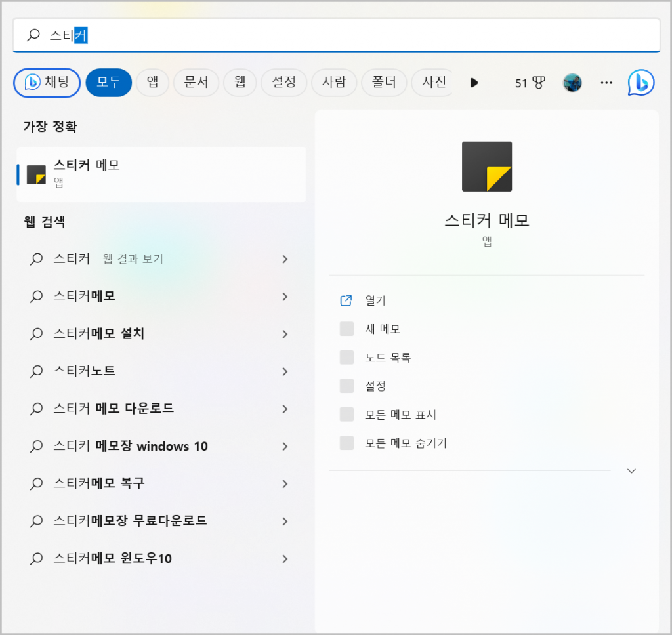The height and width of the screenshot is (635, 672).
Task: Show more filter tabs with arrow
Action: [x=474, y=82]
